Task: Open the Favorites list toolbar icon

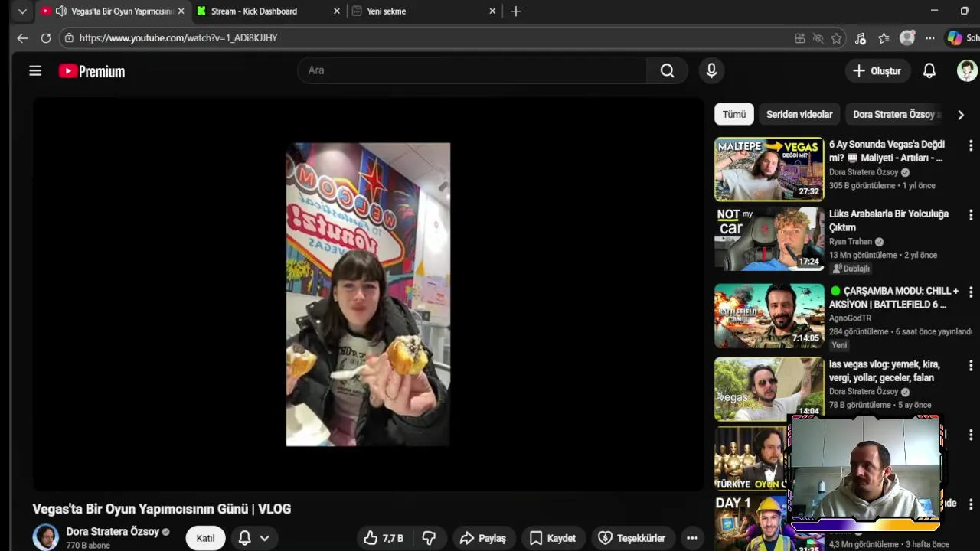Action: coord(884,38)
